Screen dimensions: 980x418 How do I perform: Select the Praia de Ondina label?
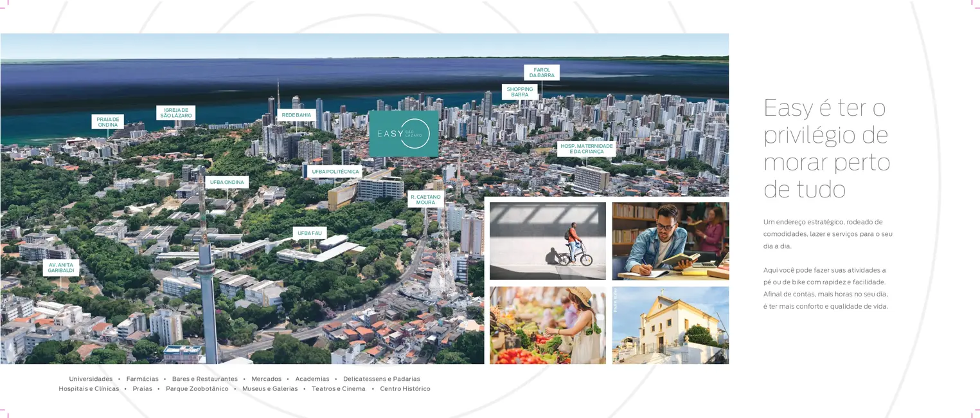[x=107, y=122]
